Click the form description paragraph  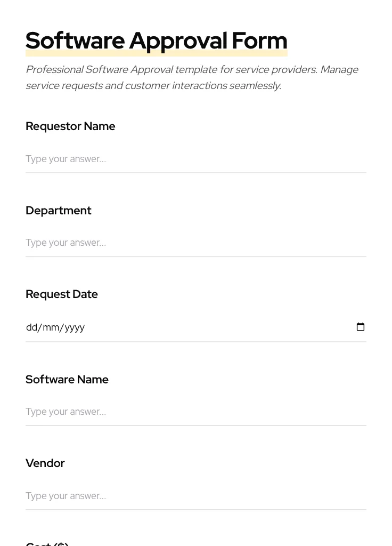pos(192,77)
